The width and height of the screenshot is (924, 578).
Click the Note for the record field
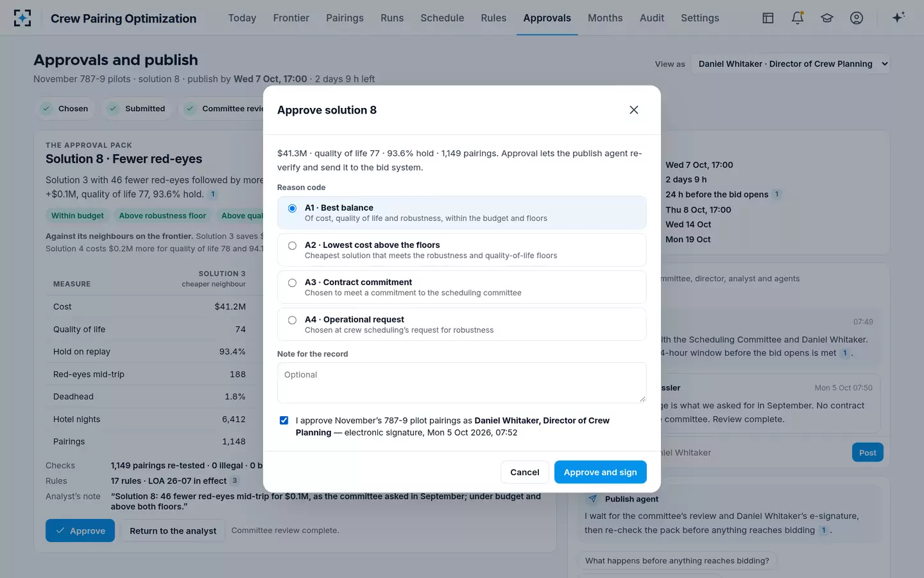[462, 383]
